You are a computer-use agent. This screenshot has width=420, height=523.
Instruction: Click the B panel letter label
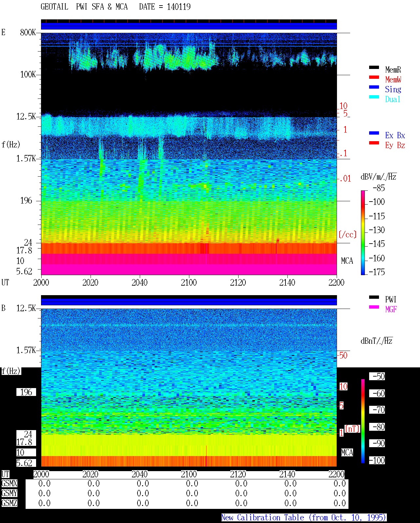pos(3,308)
